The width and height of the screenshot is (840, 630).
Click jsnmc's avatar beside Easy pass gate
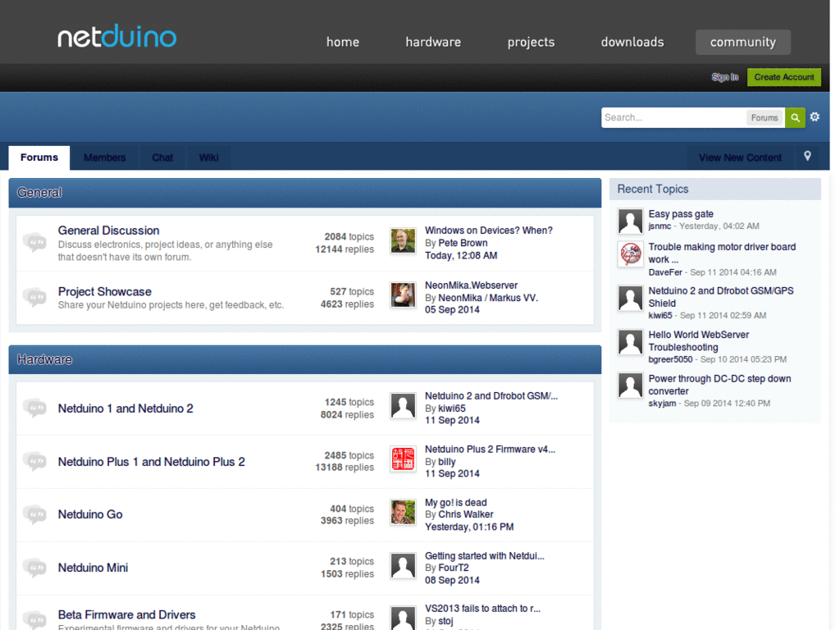click(x=630, y=221)
